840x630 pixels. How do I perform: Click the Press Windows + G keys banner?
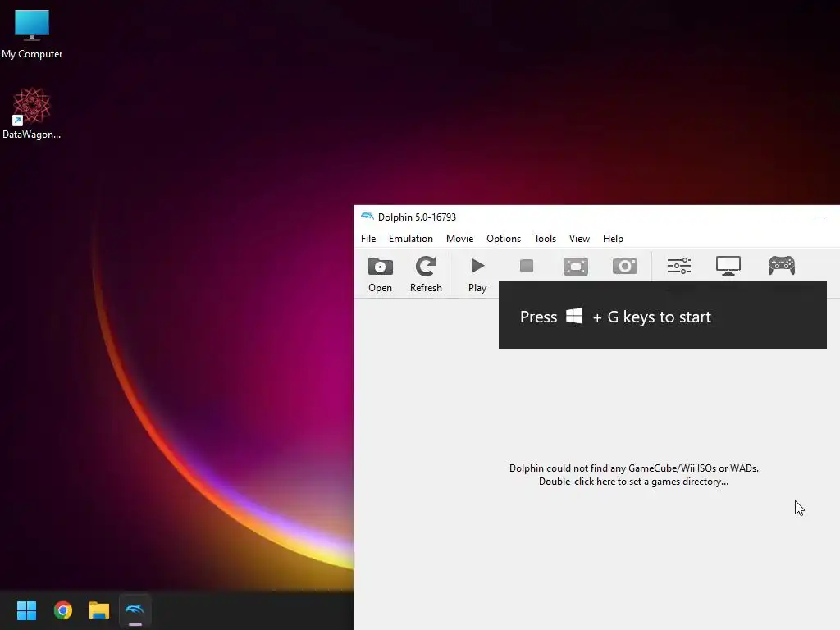663,315
